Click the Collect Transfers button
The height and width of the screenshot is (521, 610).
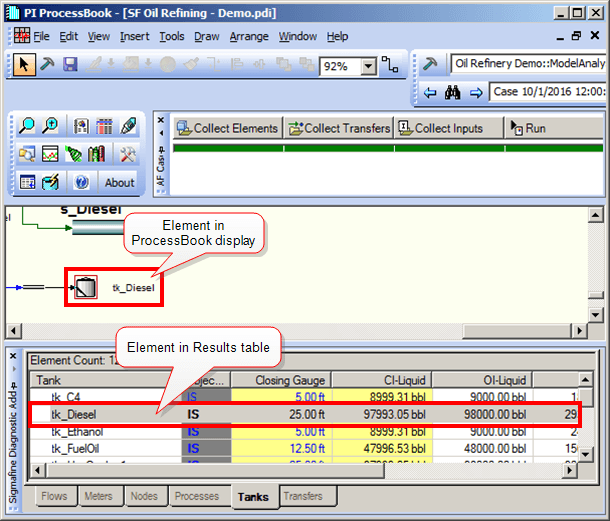[x=339, y=128]
